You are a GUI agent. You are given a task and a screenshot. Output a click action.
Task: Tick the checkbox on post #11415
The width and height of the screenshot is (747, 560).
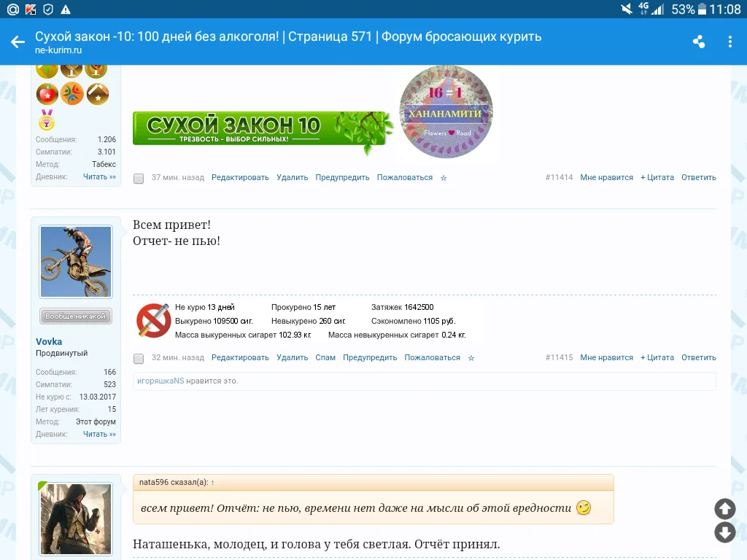[x=138, y=358]
